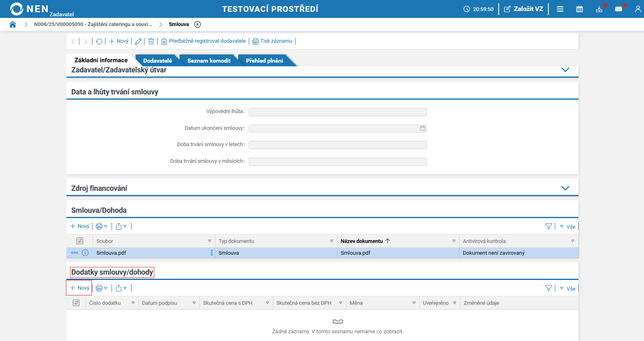Image resolution: width=644 pixels, height=341 pixels.
Task: Click the Výpovědní lhůta input field
Action: (x=338, y=112)
